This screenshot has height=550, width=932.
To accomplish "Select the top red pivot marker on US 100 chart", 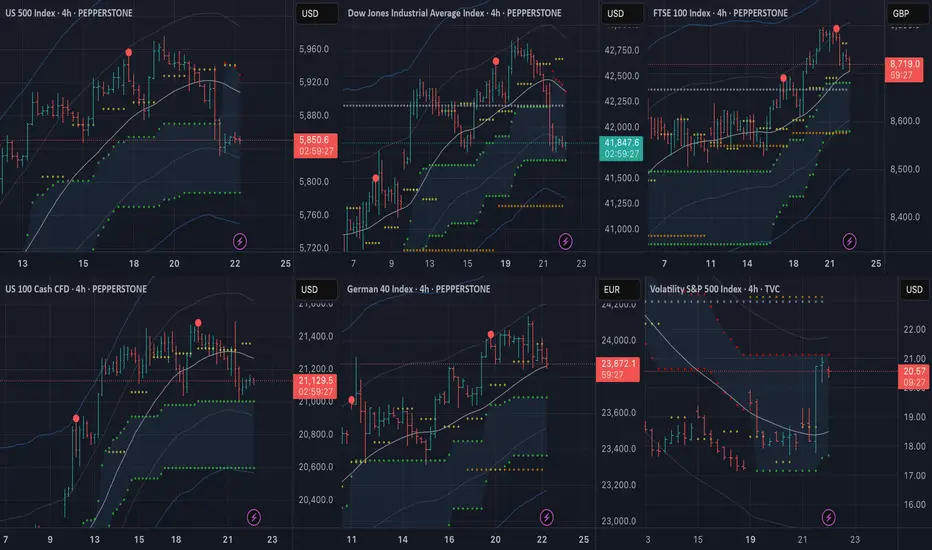I will pos(198,323).
